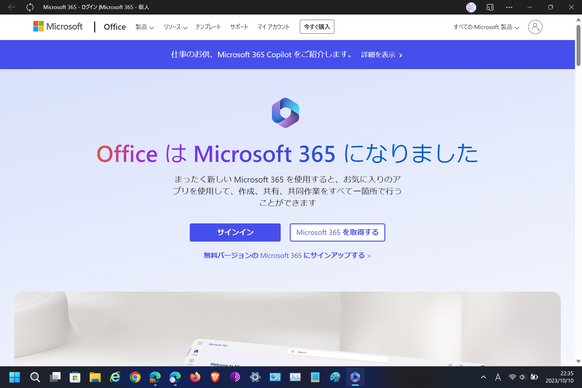This screenshot has height=388, width=582.
Task: Click the back arrow in title bar
Action: click(x=12, y=7)
